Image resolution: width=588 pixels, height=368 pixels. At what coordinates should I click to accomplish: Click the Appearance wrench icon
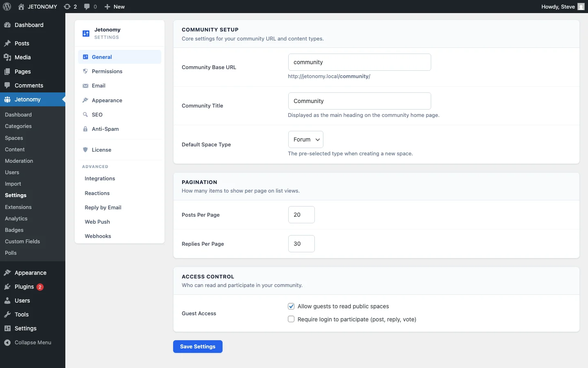pos(86,100)
